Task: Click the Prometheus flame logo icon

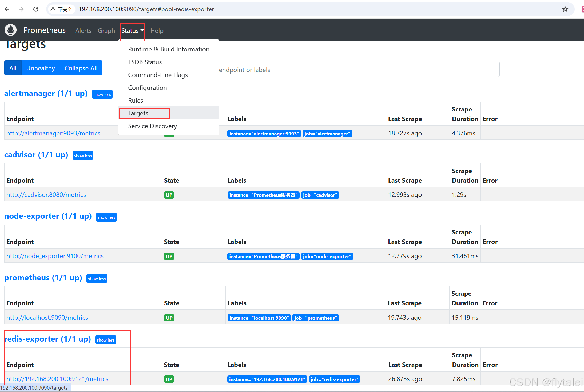Action: coord(11,30)
